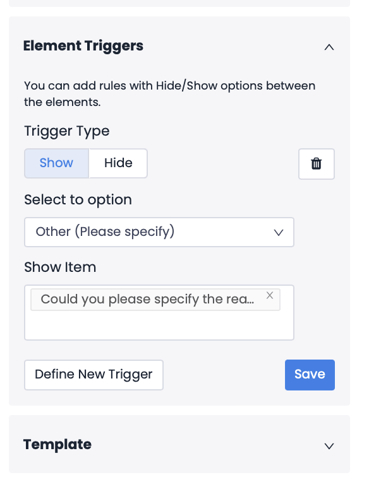Select the 'Could you please specify the rea...' tag
Screen dimensions: 369x487
coord(147,299)
